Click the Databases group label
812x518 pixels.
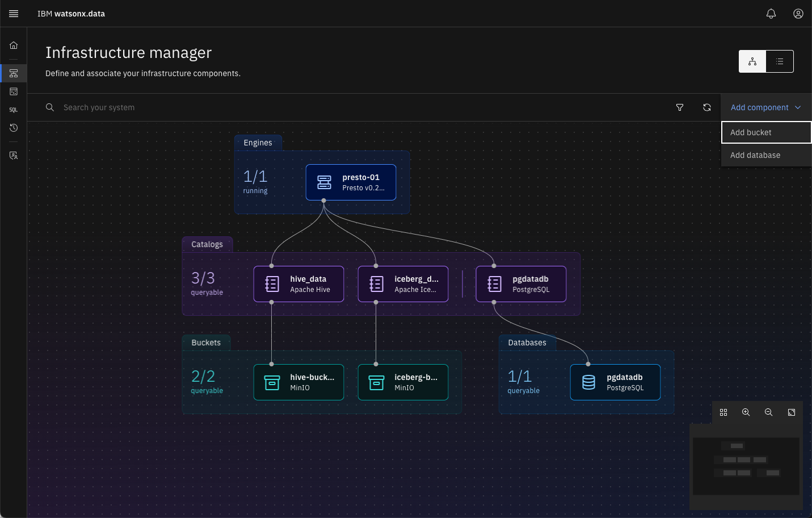click(x=527, y=342)
